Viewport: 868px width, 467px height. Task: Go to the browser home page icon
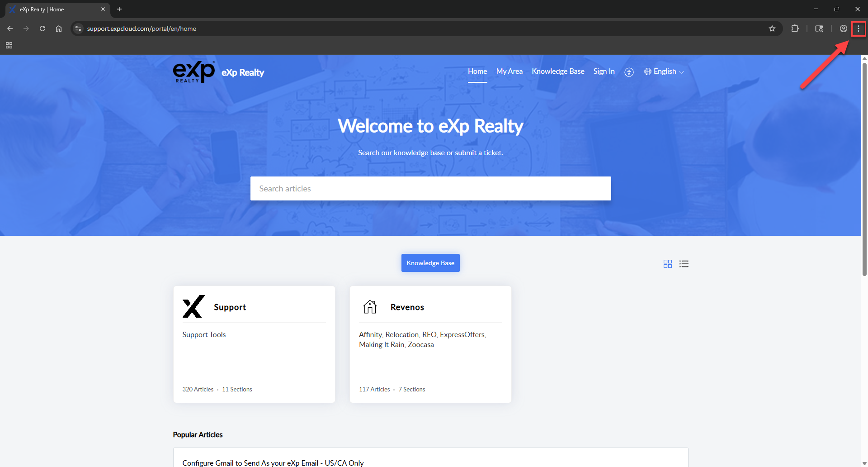point(59,29)
